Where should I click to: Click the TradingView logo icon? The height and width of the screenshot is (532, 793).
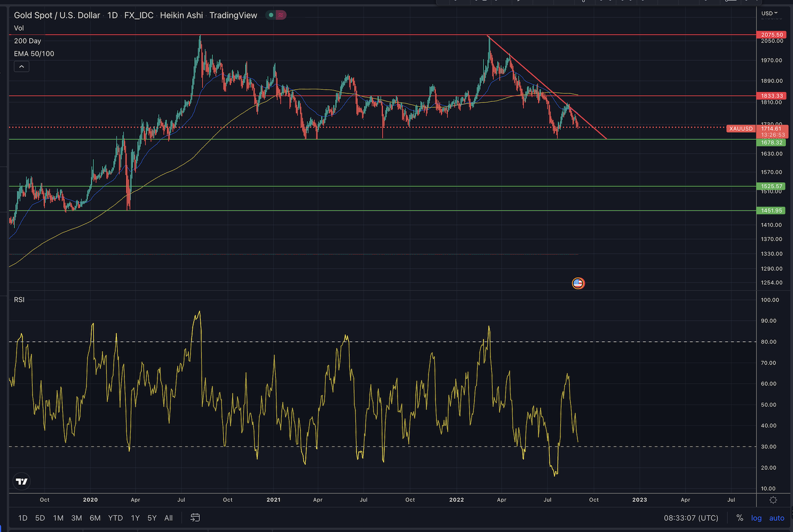(x=22, y=481)
